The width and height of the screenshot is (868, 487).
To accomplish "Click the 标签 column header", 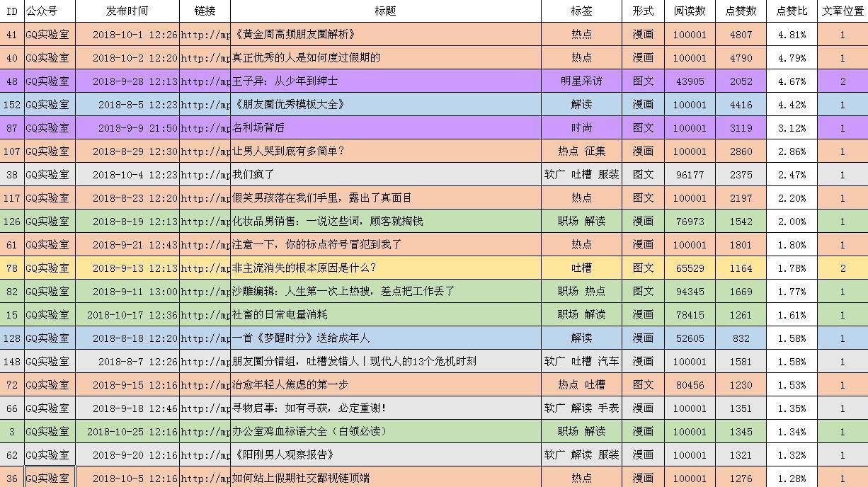I will click(582, 10).
